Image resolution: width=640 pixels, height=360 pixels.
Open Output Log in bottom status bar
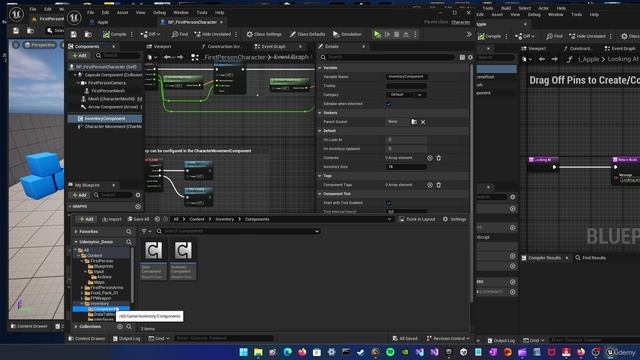127,339
